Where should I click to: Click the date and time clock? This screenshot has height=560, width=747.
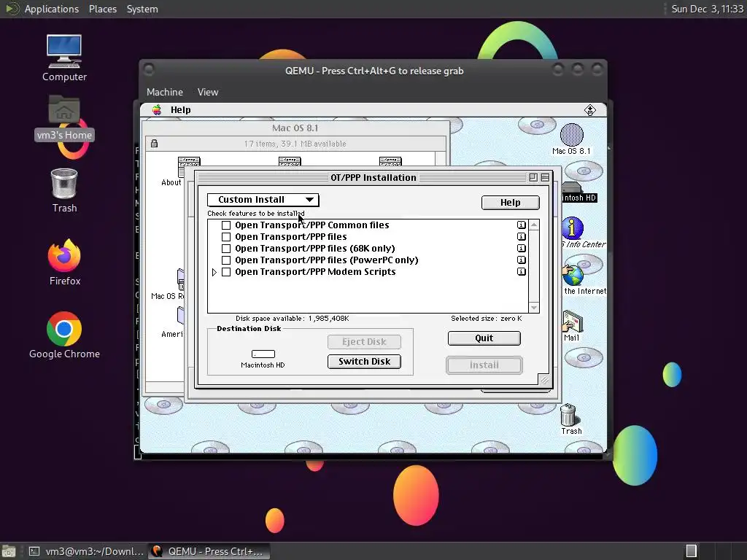(707, 9)
